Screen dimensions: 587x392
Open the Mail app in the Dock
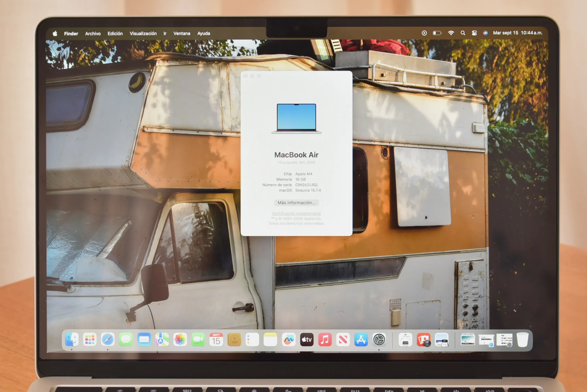tap(144, 339)
